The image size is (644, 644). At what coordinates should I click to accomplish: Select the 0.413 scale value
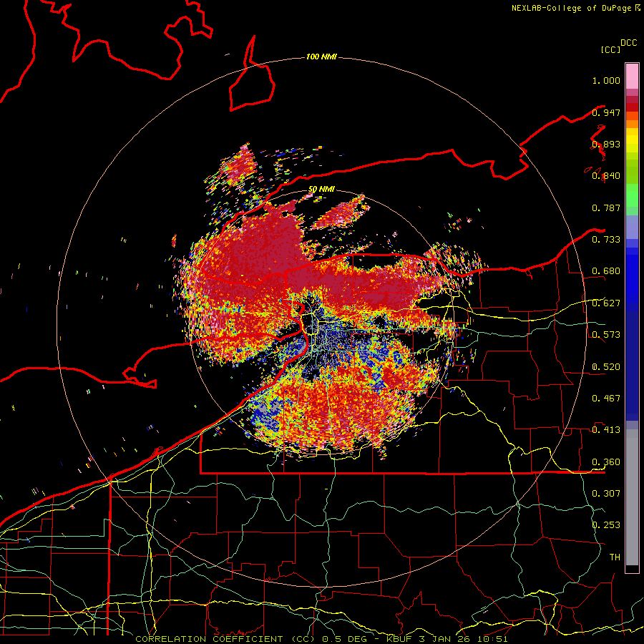click(x=606, y=429)
